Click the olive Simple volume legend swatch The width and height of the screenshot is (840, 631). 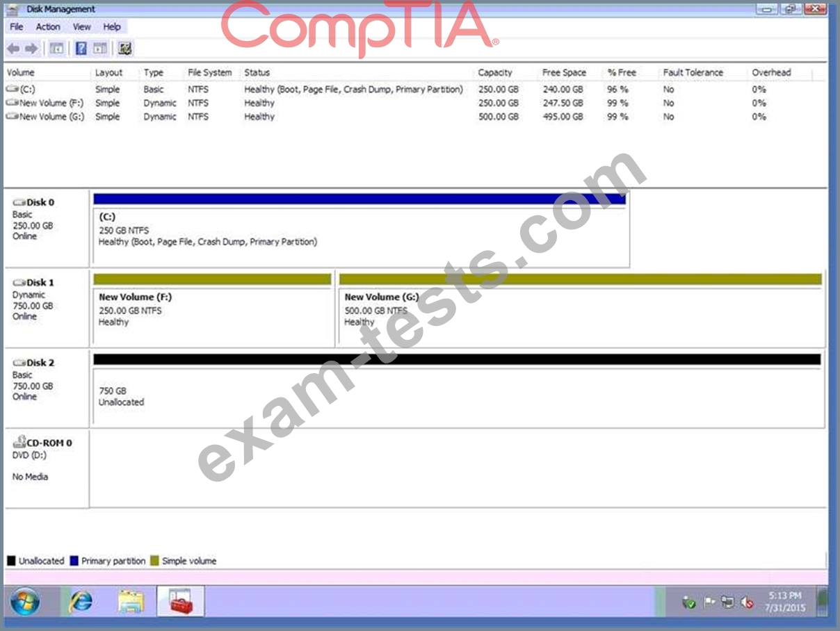point(154,561)
